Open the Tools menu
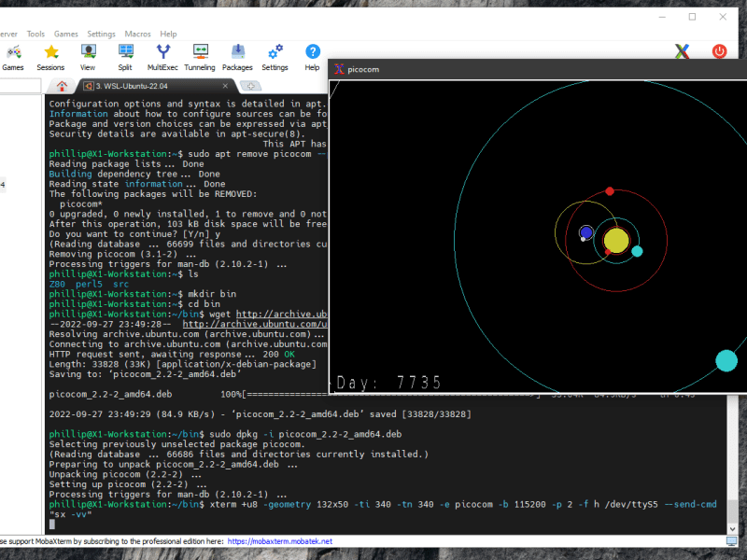 click(35, 34)
